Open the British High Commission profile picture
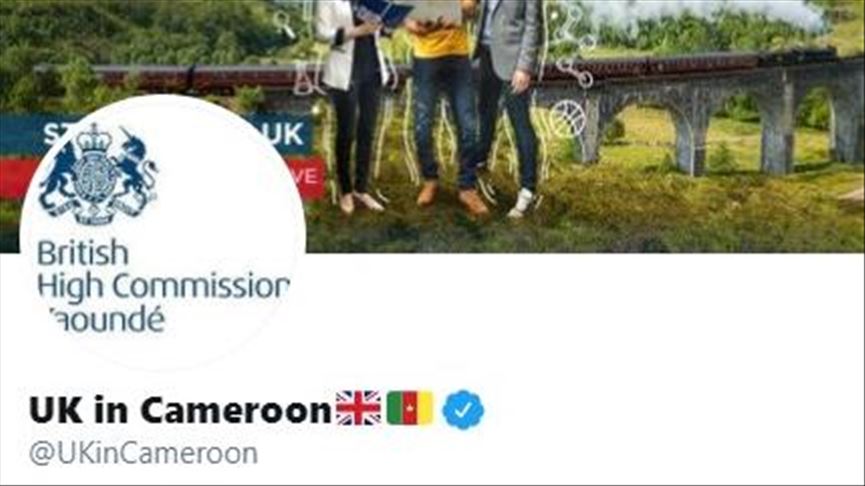The image size is (865, 486). [162, 232]
